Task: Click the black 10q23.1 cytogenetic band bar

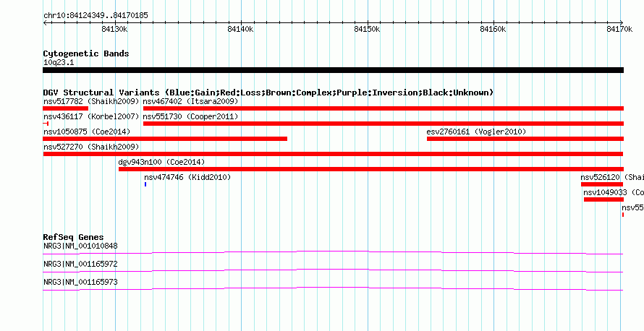Action: coord(333,70)
